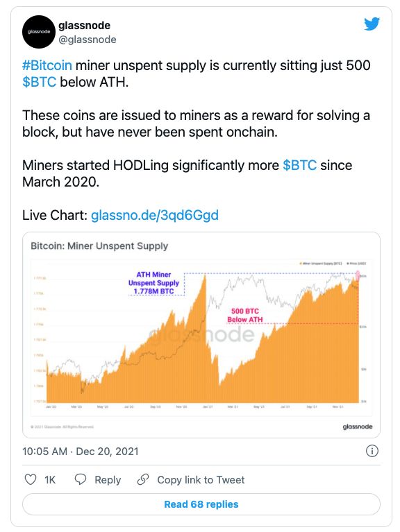This screenshot has width=400, height=532.
Task: Click the glassnode logo under the chart
Action: pyautogui.click(x=358, y=427)
